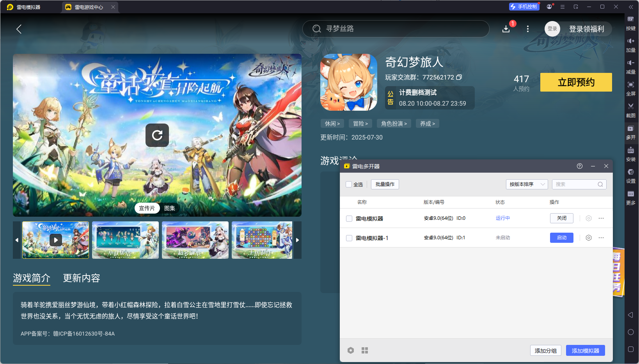Image resolution: width=639 pixels, height=364 pixels.
Task: Open help in 雷电多开器 window
Action: tap(580, 166)
